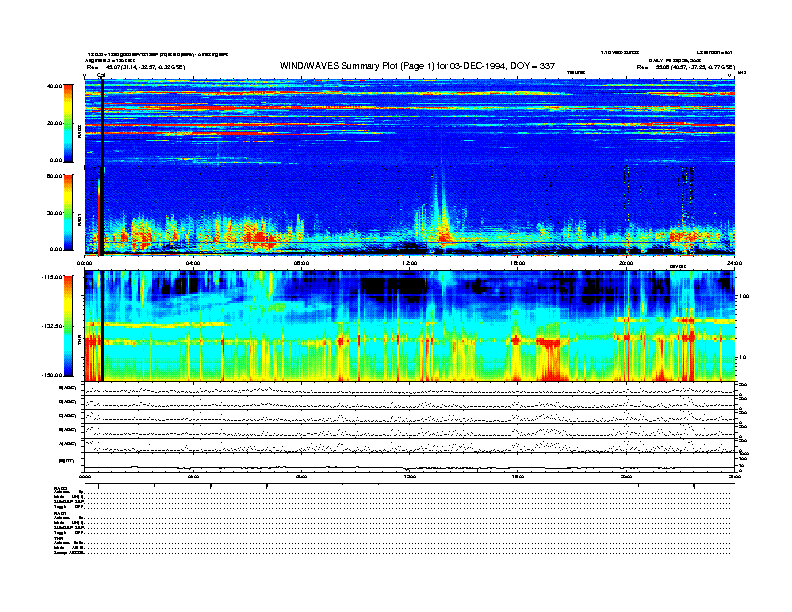The height and width of the screenshot is (612, 792).
Task: Click the 60.00 label on RAD1 color scale
Action: (54, 176)
